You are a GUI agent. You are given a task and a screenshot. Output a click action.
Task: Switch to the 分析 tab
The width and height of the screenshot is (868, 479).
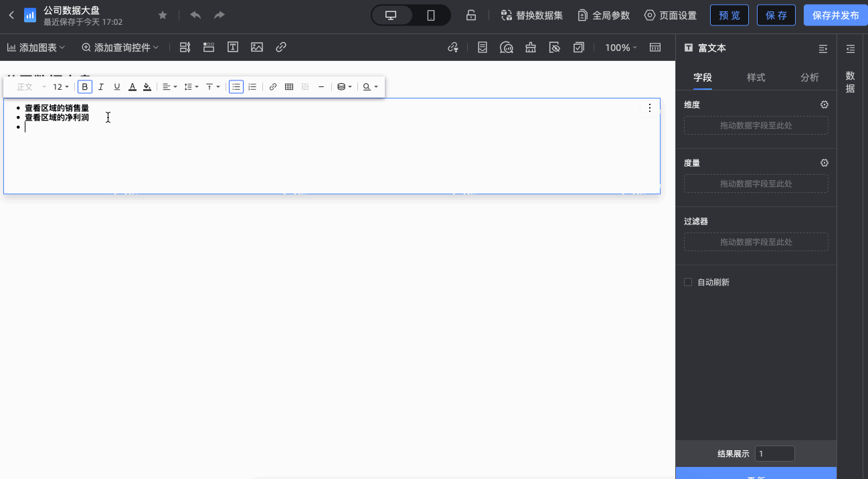810,77
